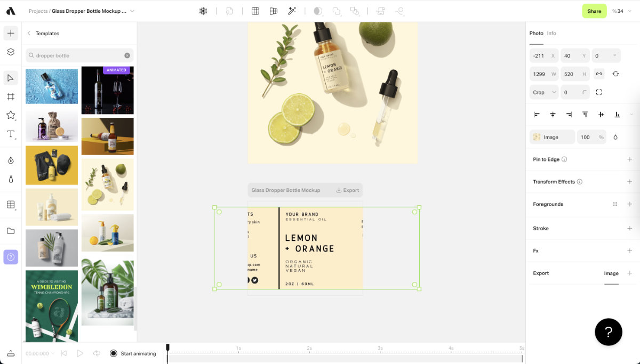Switch to the Photo tab
Image resolution: width=640 pixels, height=364 pixels.
pos(536,33)
